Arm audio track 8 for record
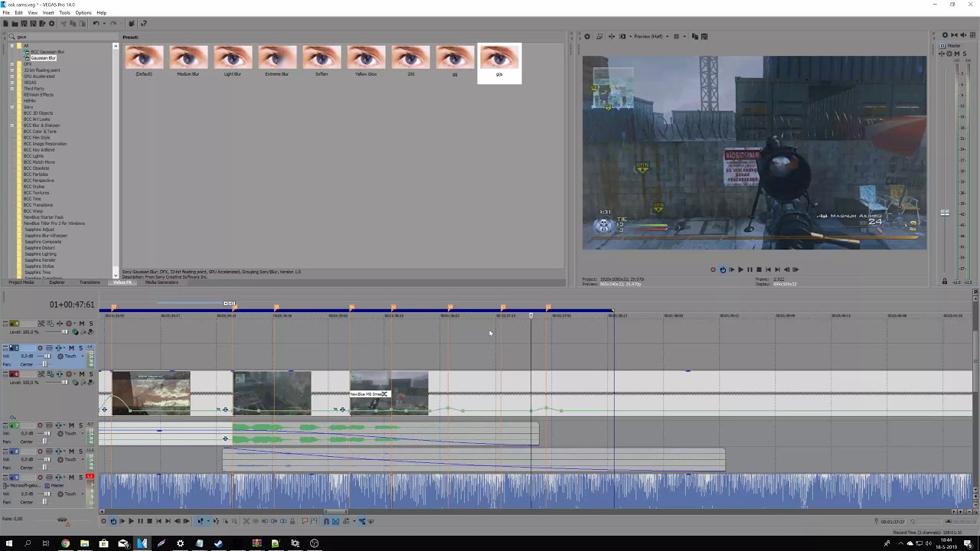 [x=40, y=452]
